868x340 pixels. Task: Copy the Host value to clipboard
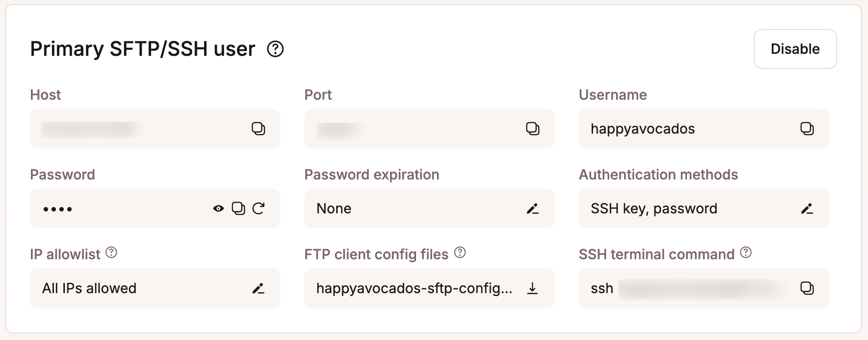[x=258, y=129]
